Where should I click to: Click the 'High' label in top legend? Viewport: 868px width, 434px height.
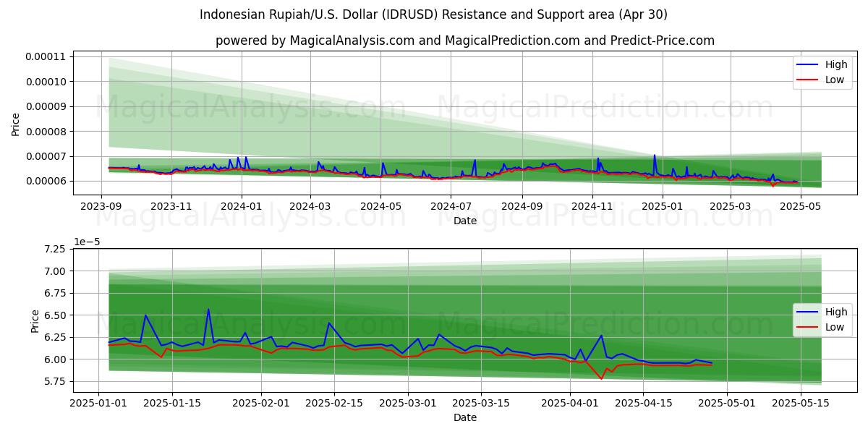click(836, 64)
